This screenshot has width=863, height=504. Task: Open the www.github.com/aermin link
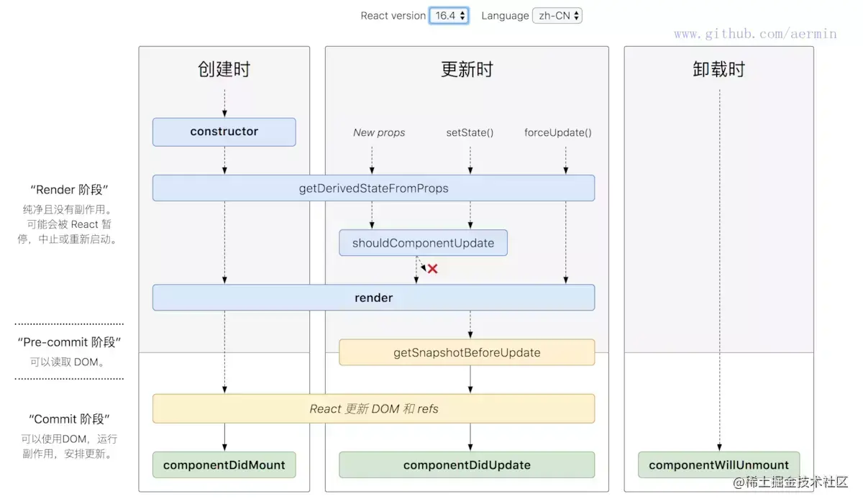point(754,33)
